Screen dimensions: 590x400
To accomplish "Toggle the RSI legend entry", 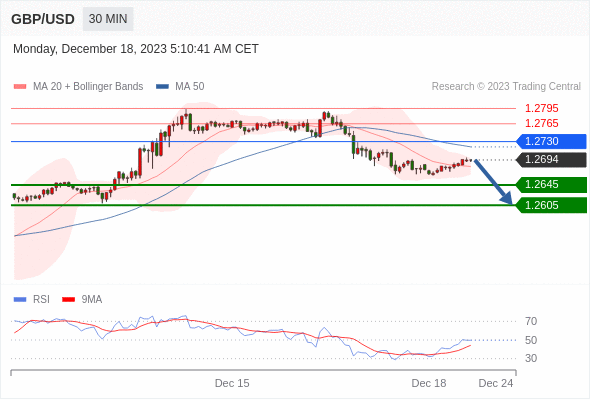I will 32,300.
